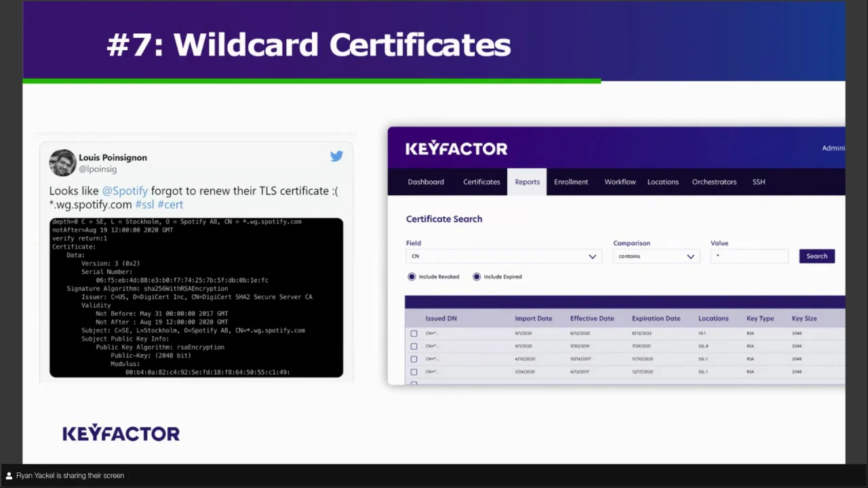Open the @lpoinsig handle

98,169
